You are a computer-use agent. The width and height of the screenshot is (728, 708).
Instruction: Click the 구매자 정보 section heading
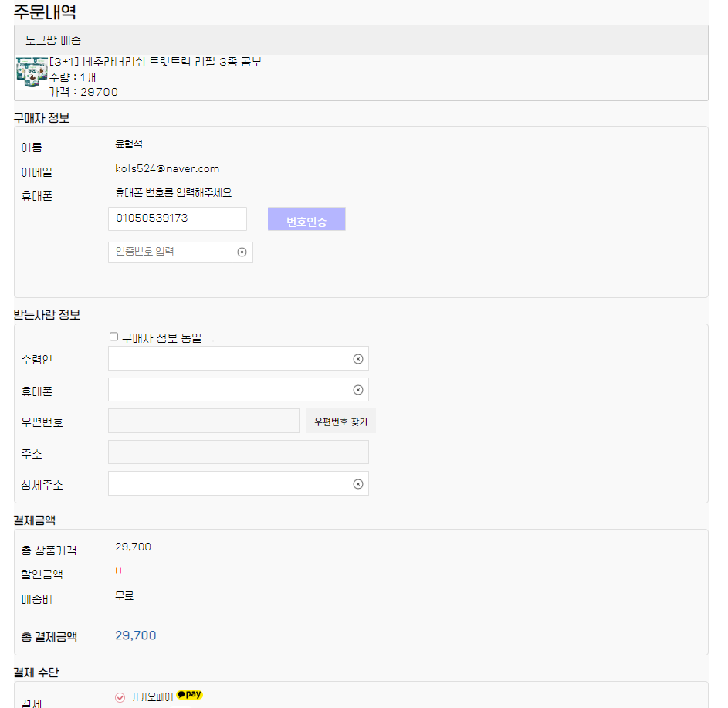(x=42, y=118)
